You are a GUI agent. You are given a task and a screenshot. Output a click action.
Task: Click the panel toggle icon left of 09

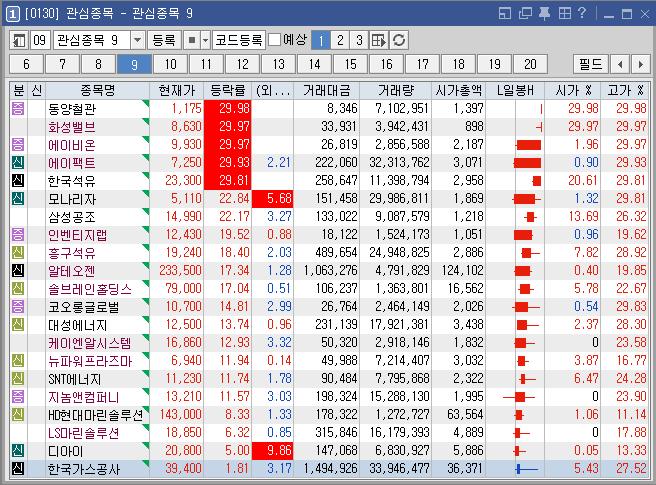pyautogui.click(x=18, y=41)
